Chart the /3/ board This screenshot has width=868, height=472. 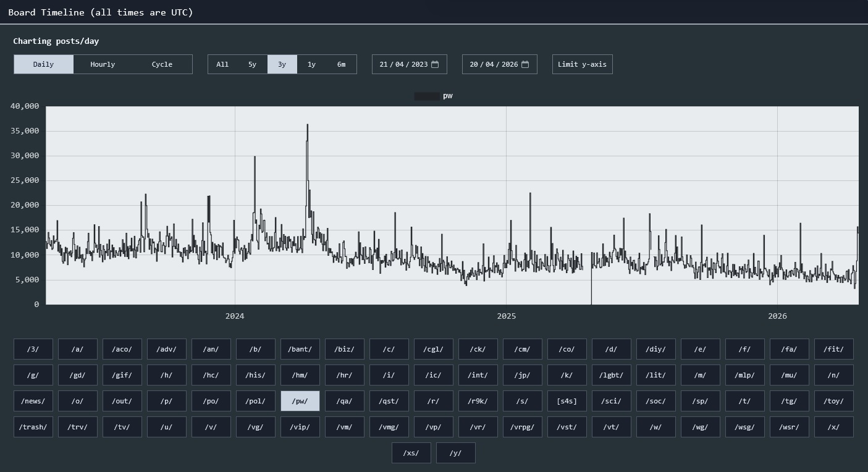[33, 349]
